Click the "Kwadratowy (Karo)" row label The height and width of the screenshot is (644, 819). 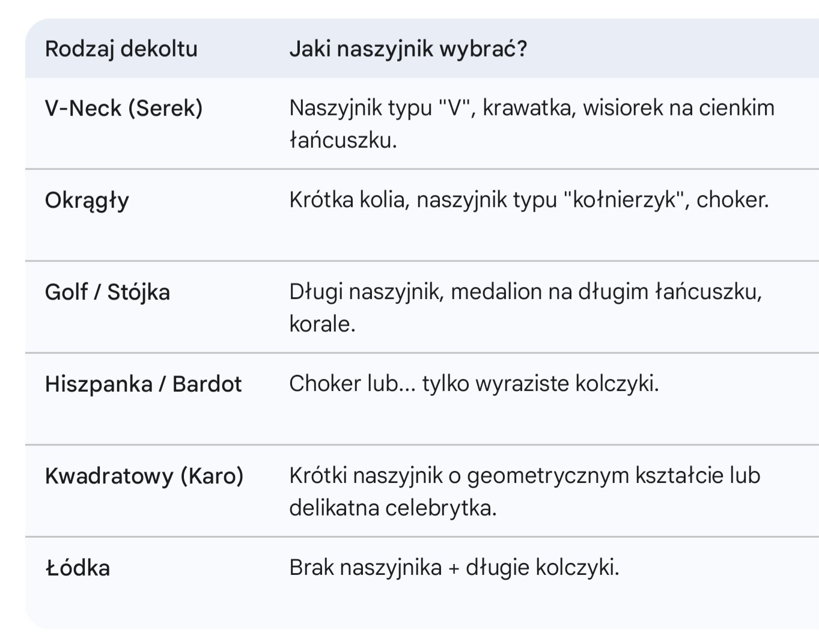(144, 476)
